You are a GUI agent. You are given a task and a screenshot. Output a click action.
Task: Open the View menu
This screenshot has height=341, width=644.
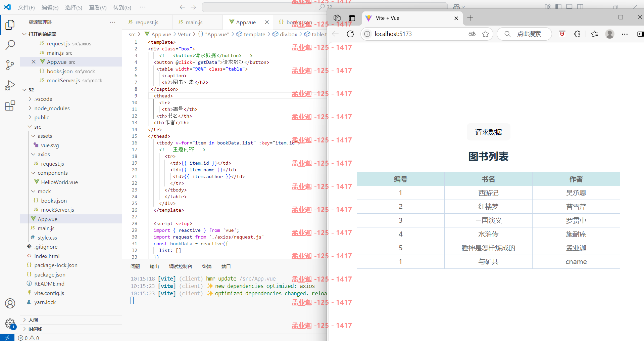pos(98,7)
